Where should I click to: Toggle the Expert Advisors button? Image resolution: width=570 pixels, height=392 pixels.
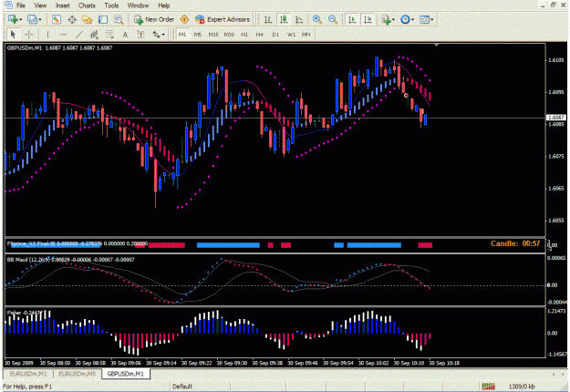click(x=223, y=20)
